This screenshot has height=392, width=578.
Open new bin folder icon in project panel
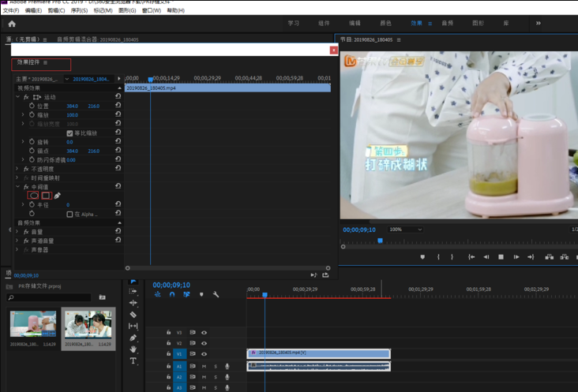pyautogui.click(x=102, y=297)
